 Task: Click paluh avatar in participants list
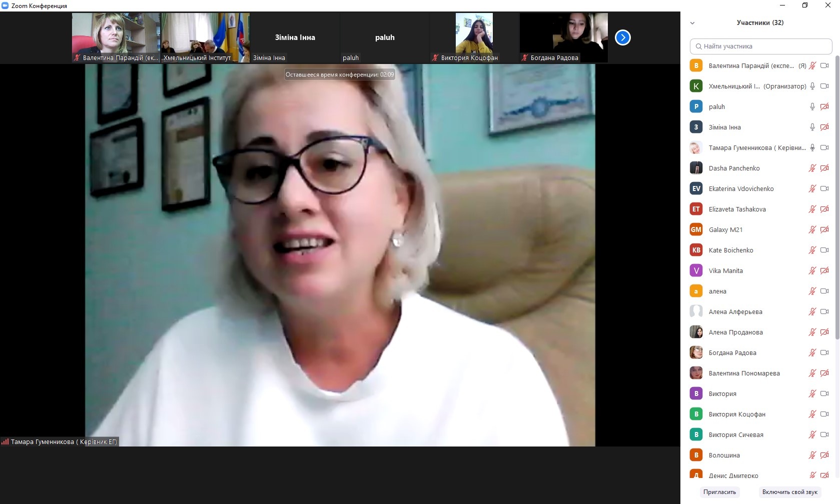pyautogui.click(x=696, y=106)
